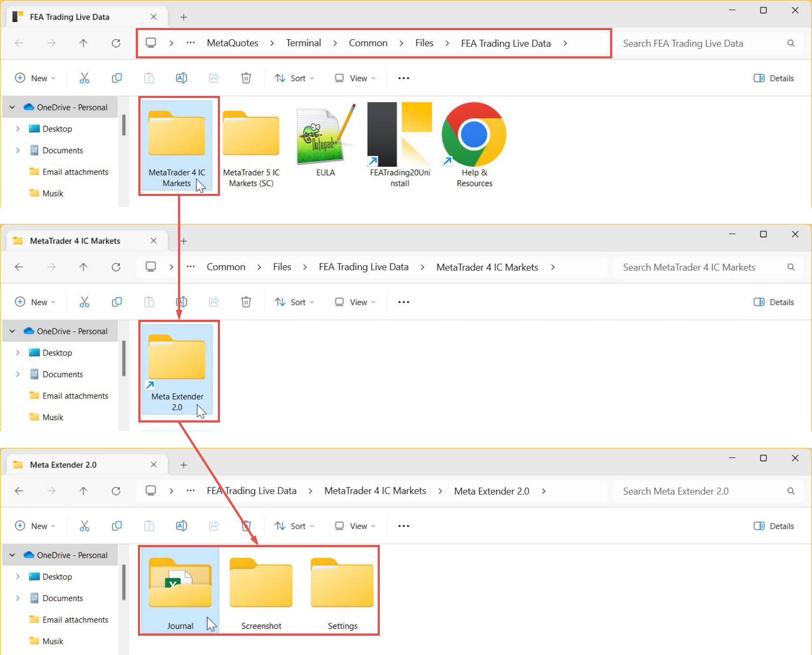Open more options menu in Meta Extender 2.0 toolbar
Viewport: 812px width, 655px height.
pyautogui.click(x=403, y=526)
